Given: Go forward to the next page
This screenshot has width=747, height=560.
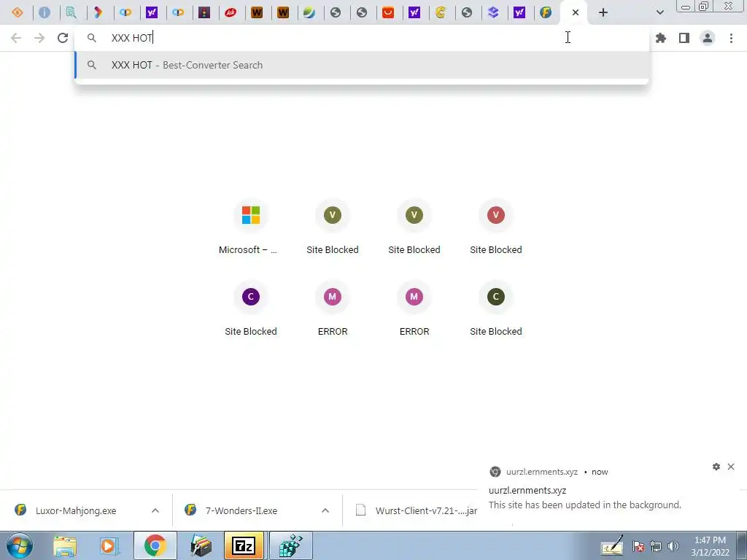Looking at the screenshot, I should (39, 38).
